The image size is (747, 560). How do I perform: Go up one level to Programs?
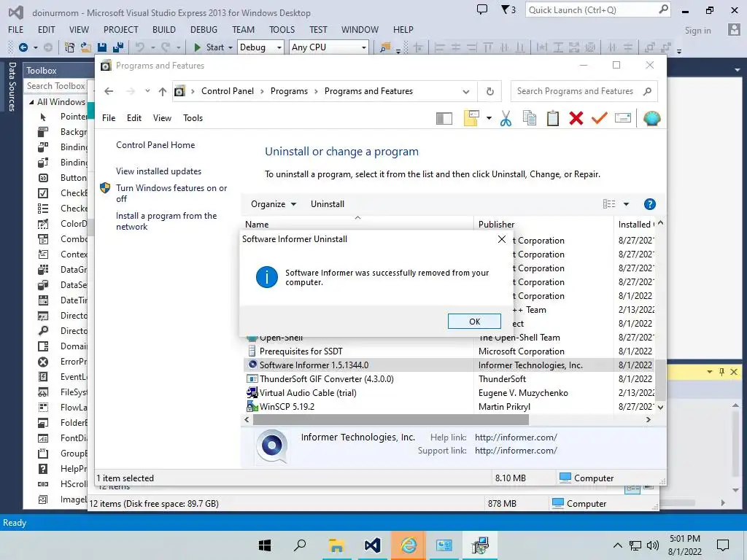[x=163, y=91]
